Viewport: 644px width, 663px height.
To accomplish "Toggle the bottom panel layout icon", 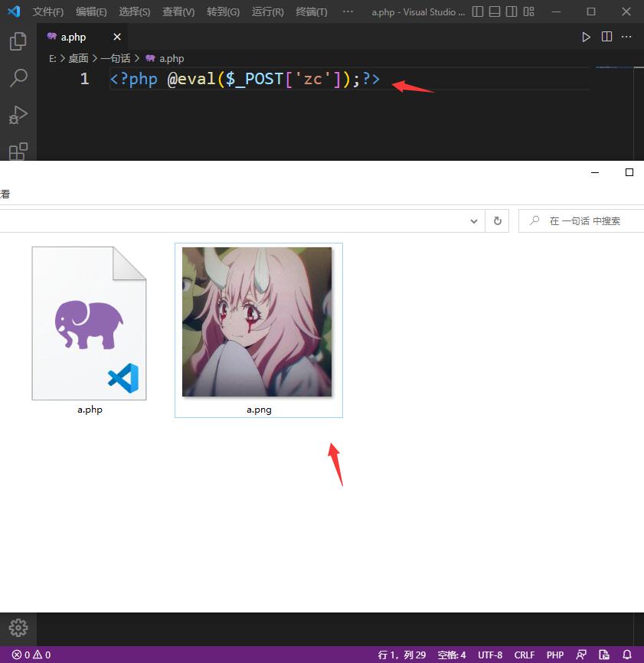I will click(495, 11).
